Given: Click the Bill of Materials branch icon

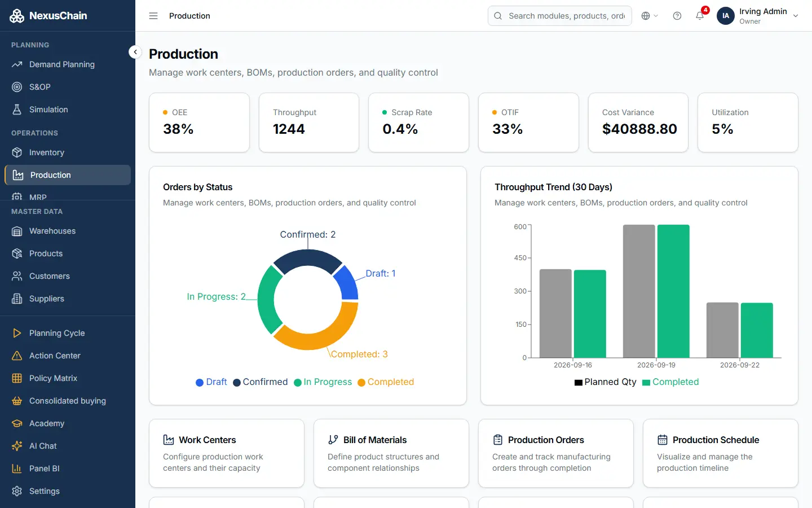Looking at the screenshot, I should (x=333, y=440).
